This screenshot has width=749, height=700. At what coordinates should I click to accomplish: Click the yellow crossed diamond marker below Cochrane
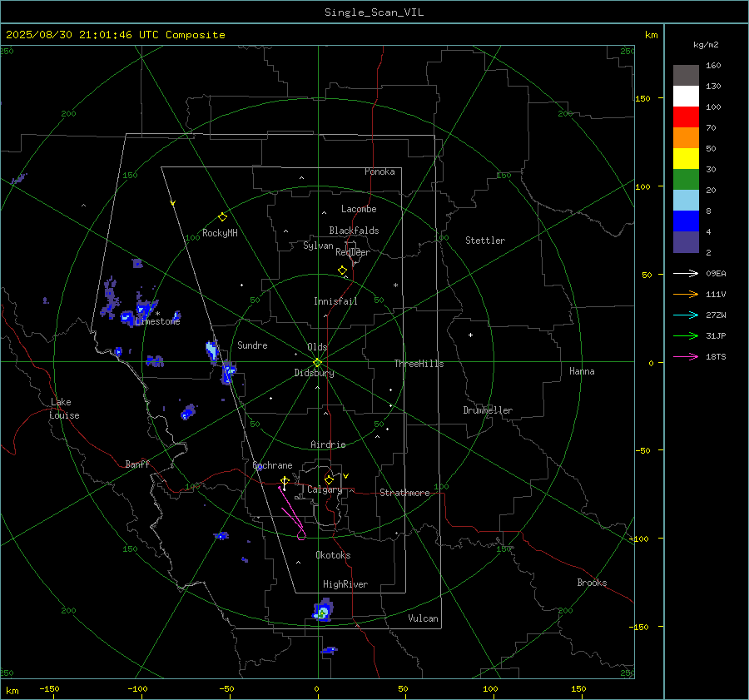point(285,481)
